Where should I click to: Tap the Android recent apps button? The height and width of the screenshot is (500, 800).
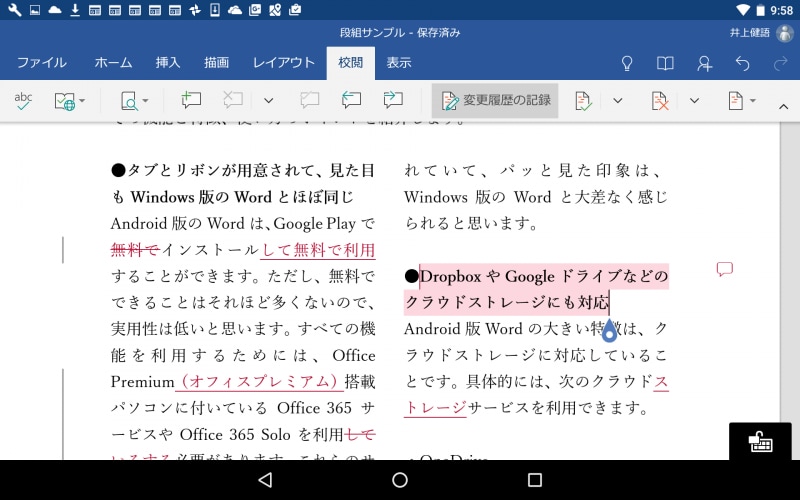tap(535, 480)
